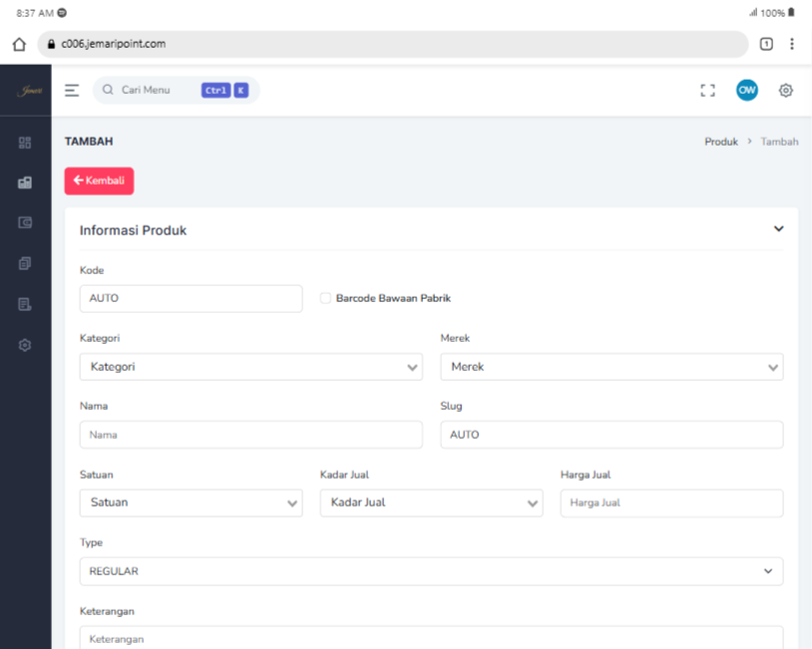Collapse the Informasi Produk section
Image resolution: width=812 pixels, height=649 pixels.
(779, 229)
